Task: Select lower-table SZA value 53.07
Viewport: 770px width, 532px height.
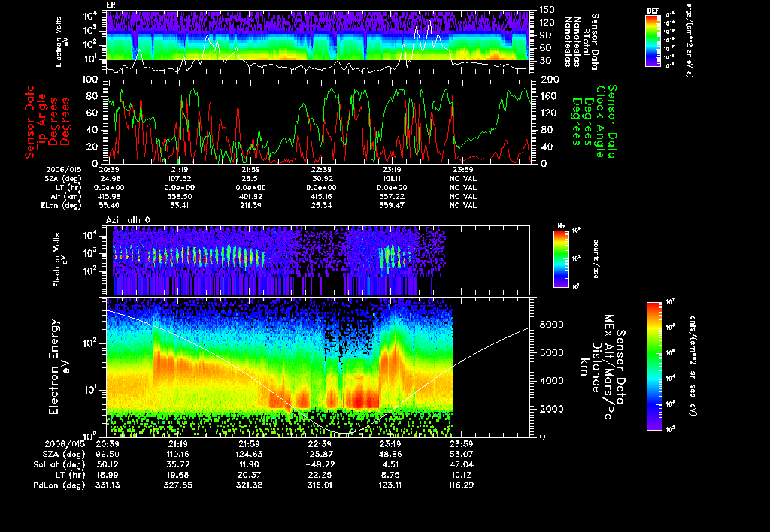Action: click(x=462, y=455)
